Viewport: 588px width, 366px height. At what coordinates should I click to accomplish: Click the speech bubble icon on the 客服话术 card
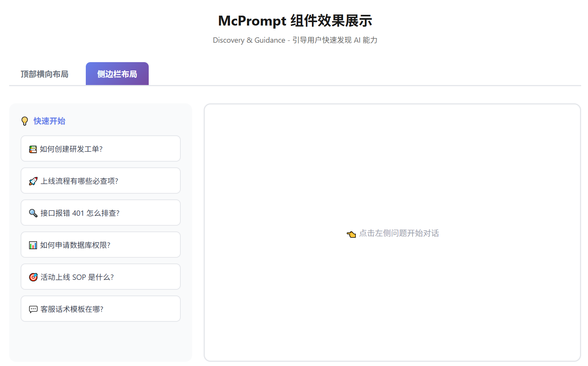click(33, 309)
